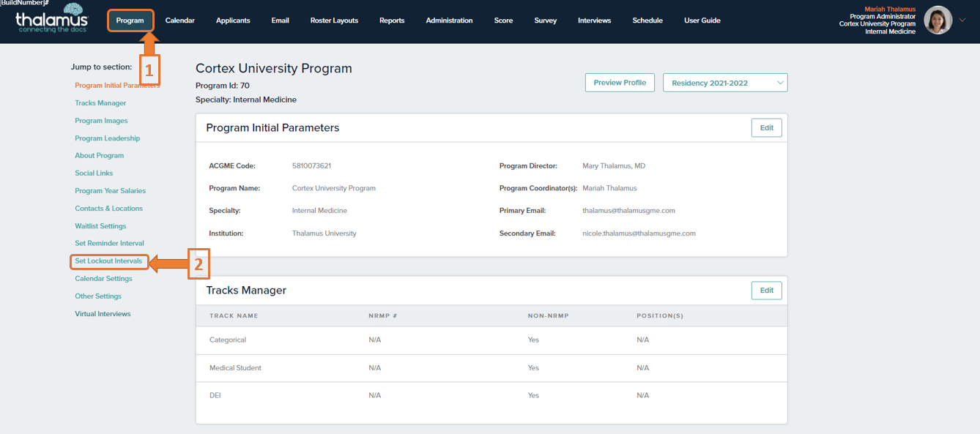Open the Residency 2021-2022 season dropdown
The height and width of the screenshot is (434, 980).
coord(725,83)
